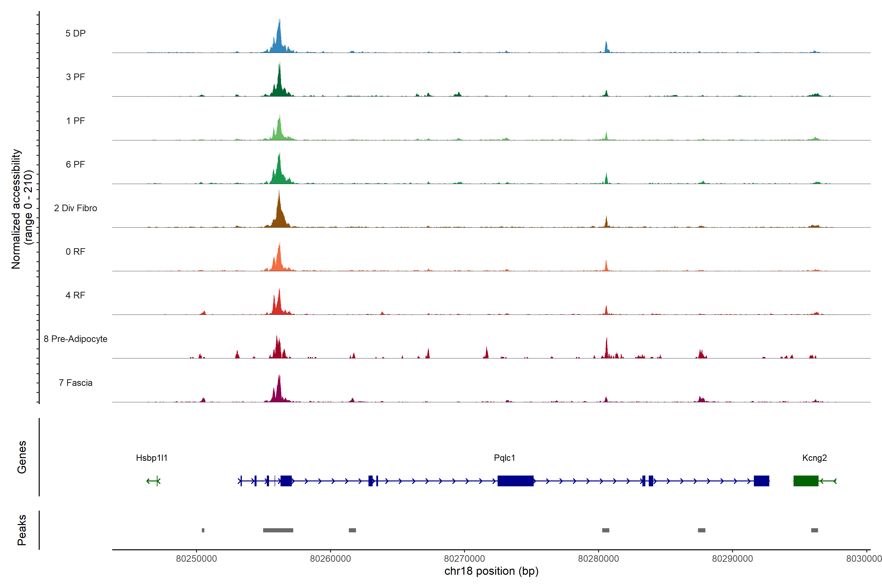This screenshot has height=588, width=882.
Task: Click the Pqlc1 gene label
Action: (x=504, y=458)
